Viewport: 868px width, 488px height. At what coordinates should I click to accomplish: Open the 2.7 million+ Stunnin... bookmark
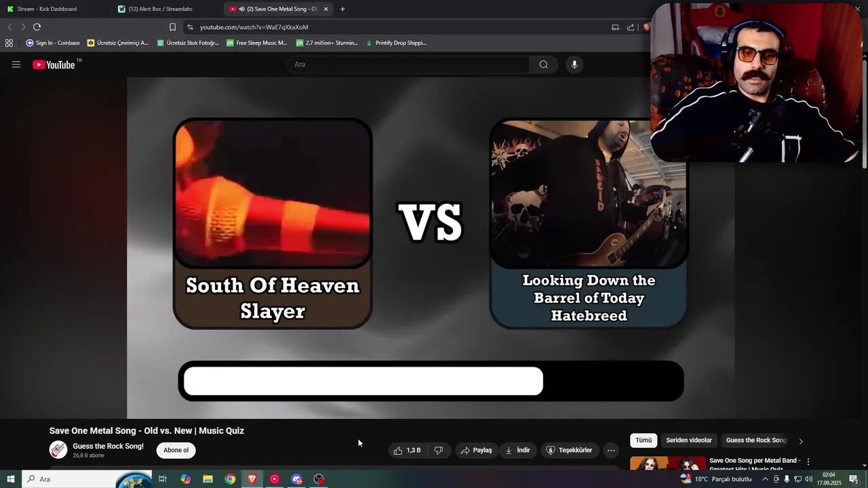pyautogui.click(x=327, y=43)
